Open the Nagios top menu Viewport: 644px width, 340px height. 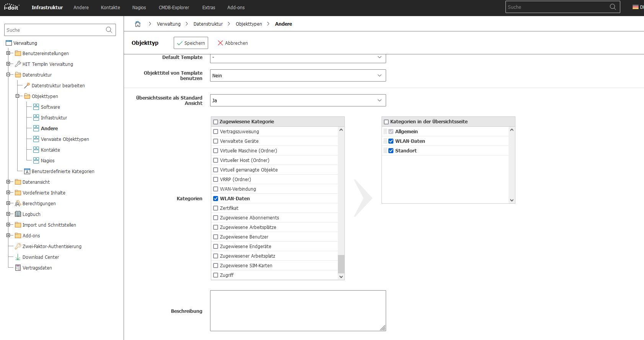pyautogui.click(x=139, y=7)
